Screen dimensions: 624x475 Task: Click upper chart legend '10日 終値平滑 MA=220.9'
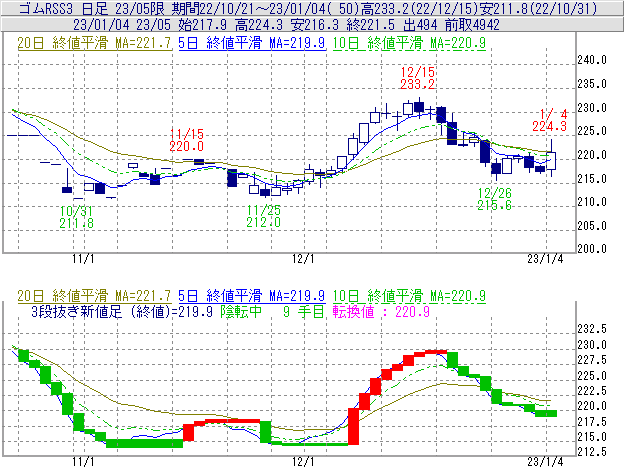[x=409, y=43]
